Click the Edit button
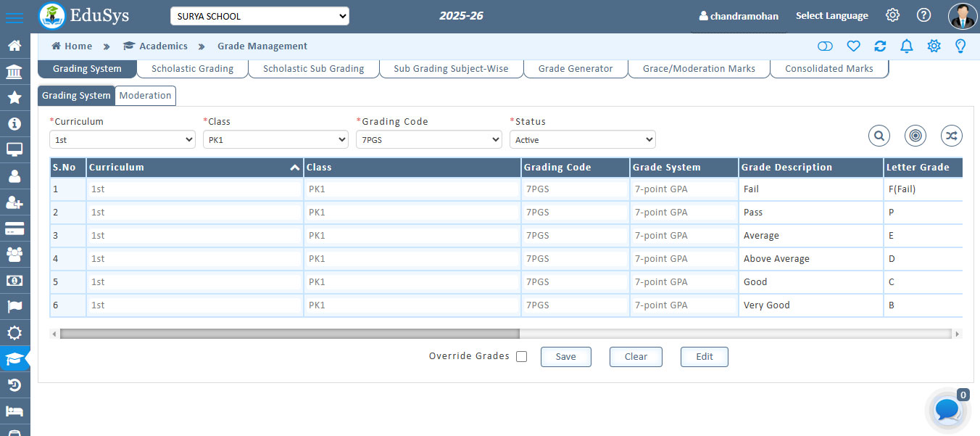The image size is (980, 436). tap(704, 357)
